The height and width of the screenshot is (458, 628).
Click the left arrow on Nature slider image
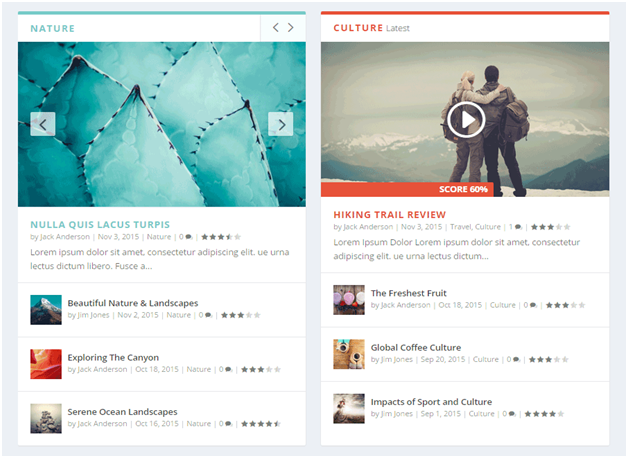coord(42,124)
